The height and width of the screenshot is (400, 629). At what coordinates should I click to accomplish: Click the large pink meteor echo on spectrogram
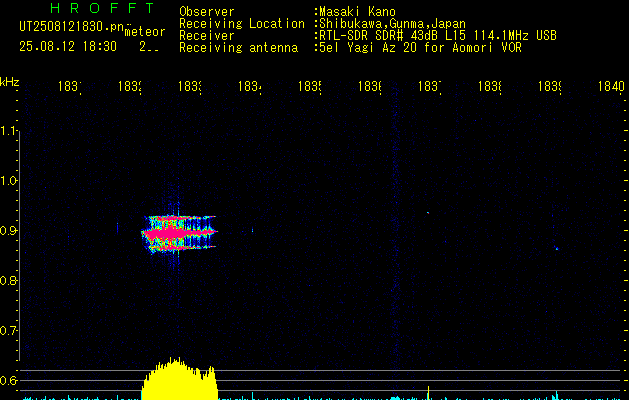tap(179, 233)
